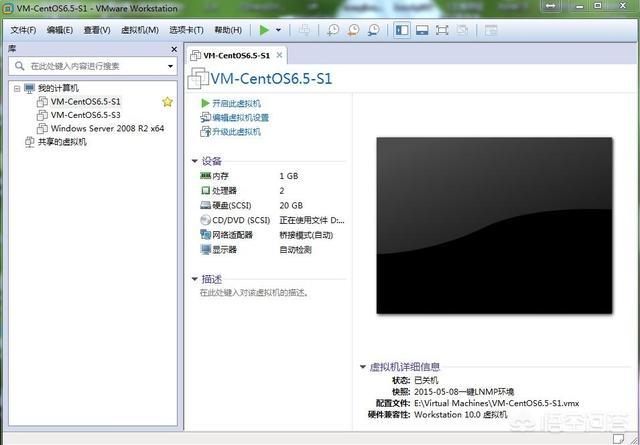The image size is (640, 445).
Task: Open the 文件(F) menu
Action: [23, 30]
